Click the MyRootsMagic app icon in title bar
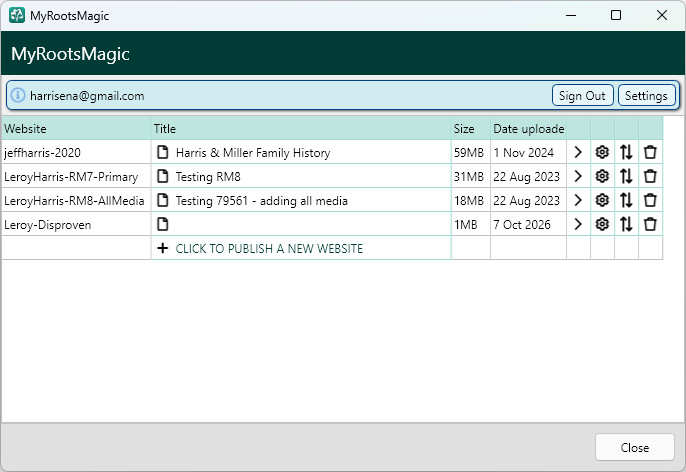Screen dimensions: 686x472 coord(17,15)
